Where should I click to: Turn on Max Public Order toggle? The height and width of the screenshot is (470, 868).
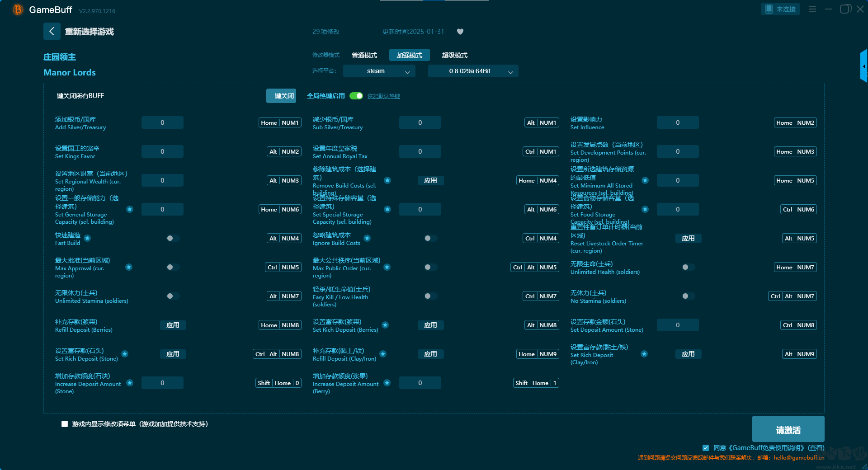[430, 267]
